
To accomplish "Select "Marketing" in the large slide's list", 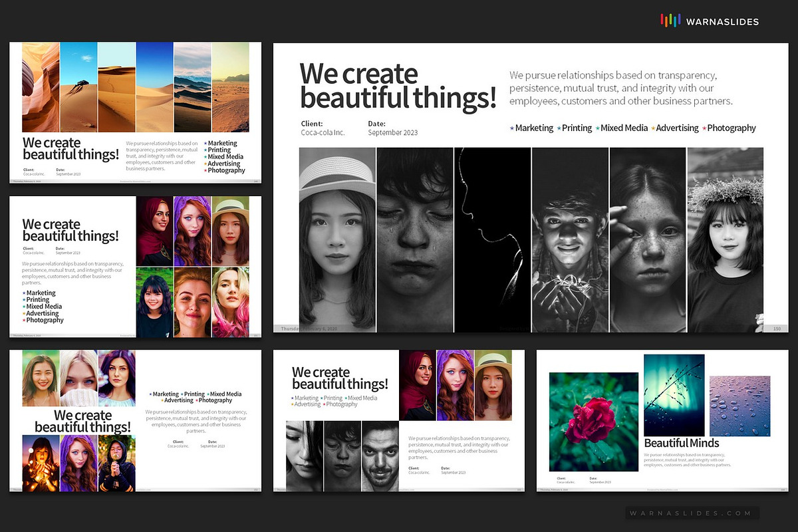I will (534, 128).
